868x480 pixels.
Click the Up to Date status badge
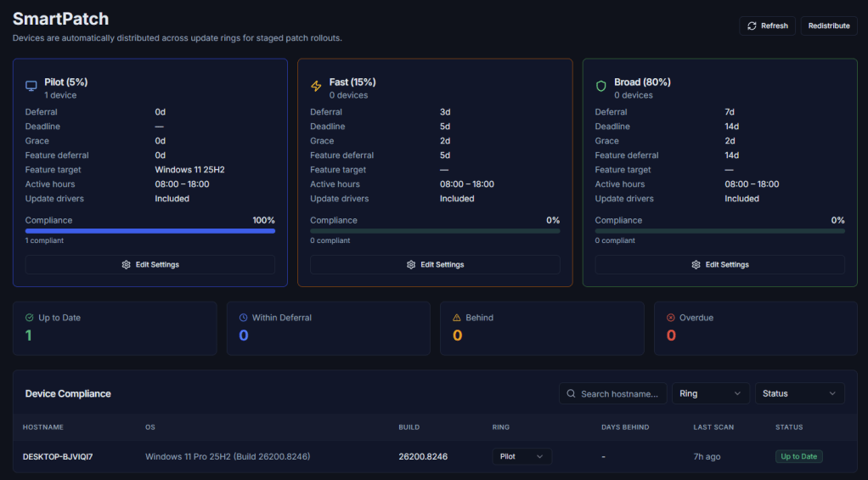pos(798,456)
